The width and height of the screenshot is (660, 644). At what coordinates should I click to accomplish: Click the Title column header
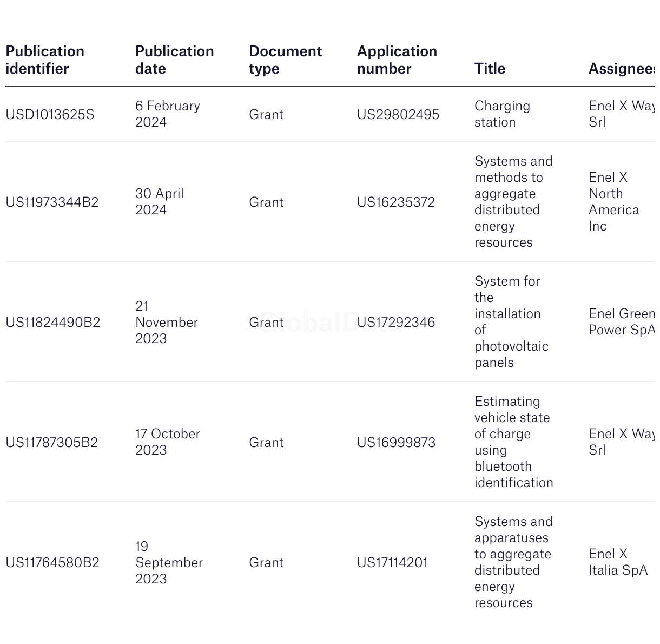click(490, 69)
